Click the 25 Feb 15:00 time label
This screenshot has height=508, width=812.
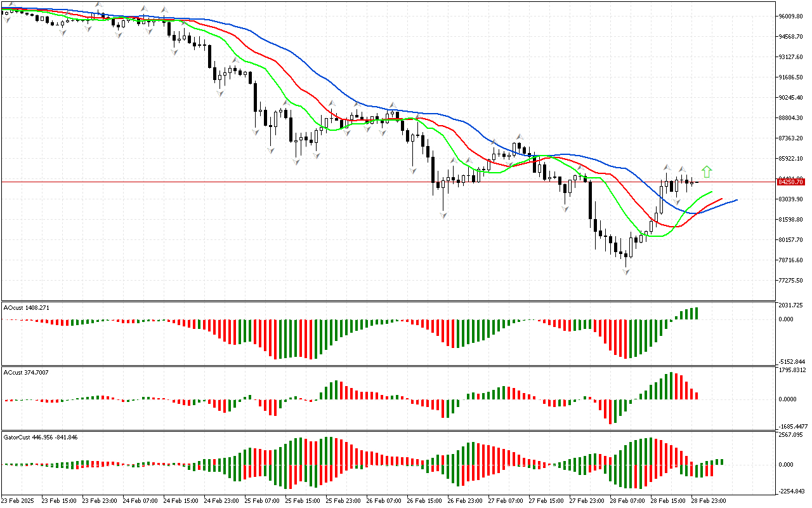click(x=303, y=501)
